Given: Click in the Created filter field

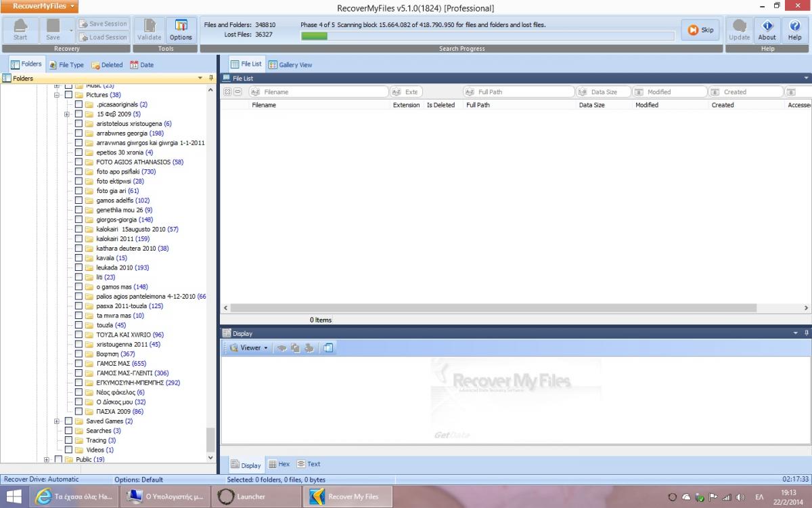Looking at the screenshot, I should tap(746, 91).
